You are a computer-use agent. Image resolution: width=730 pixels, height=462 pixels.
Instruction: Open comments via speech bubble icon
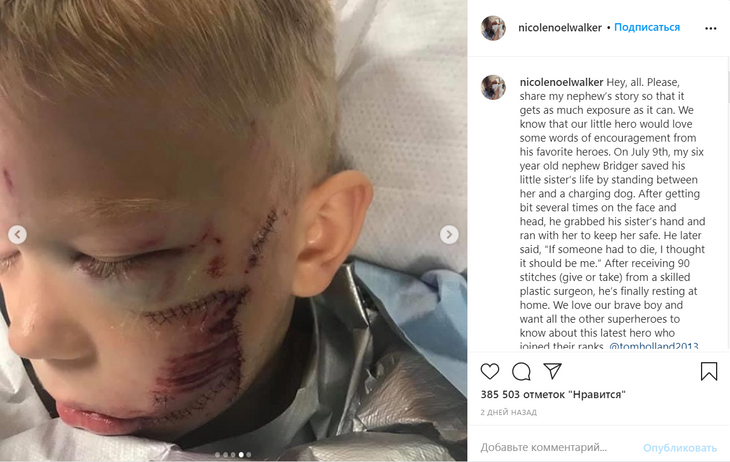pyautogui.click(x=521, y=371)
